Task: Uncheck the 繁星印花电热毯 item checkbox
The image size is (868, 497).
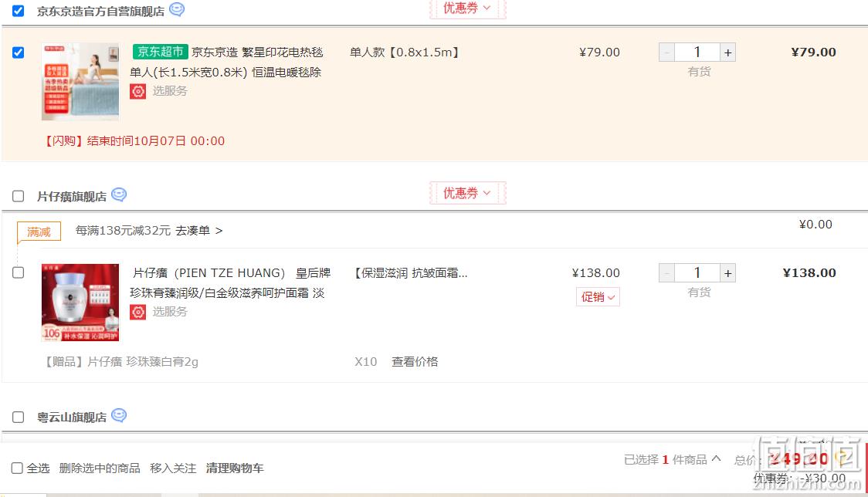Action: (19, 52)
